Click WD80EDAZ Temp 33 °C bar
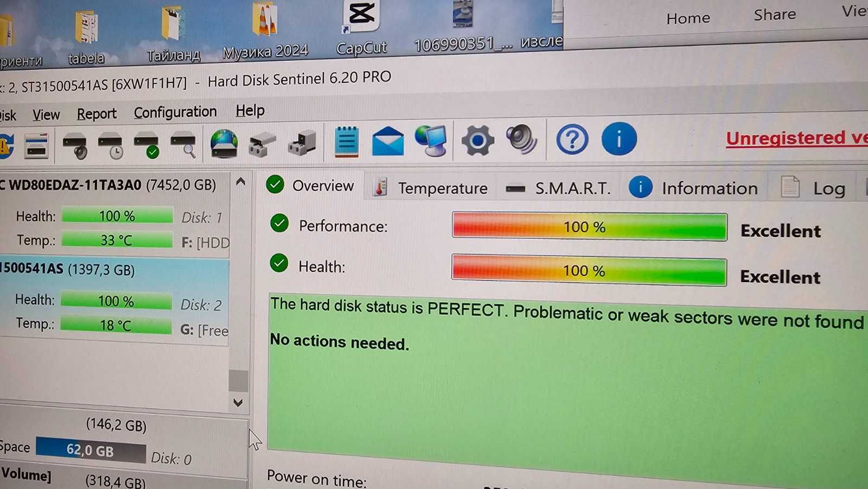Viewport: 868px width, 489px height. pyautogui.click(x=117, y=240)
